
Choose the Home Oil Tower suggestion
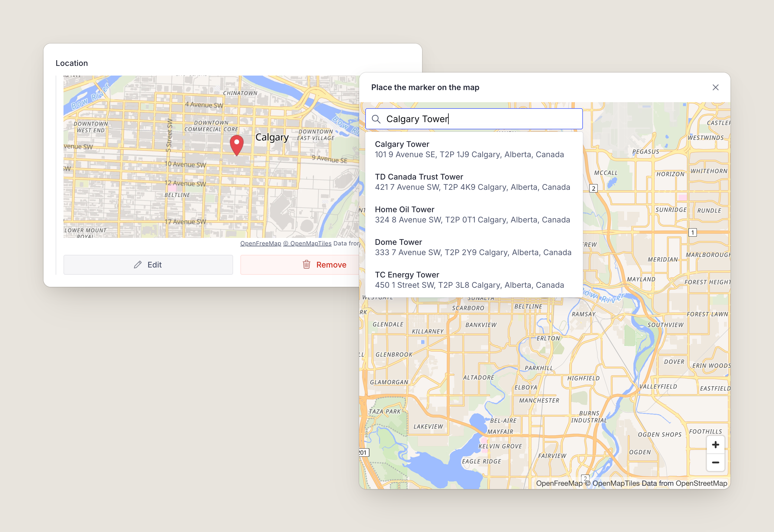[x=474, y=215]
